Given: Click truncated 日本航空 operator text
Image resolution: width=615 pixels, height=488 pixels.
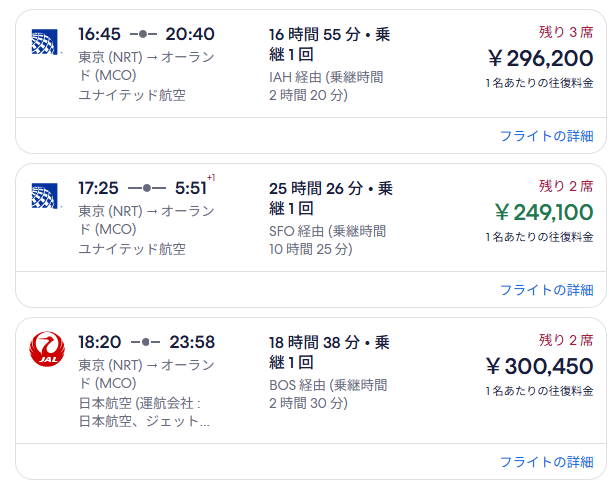Looking at the screenshot, I should click(144, 412).
